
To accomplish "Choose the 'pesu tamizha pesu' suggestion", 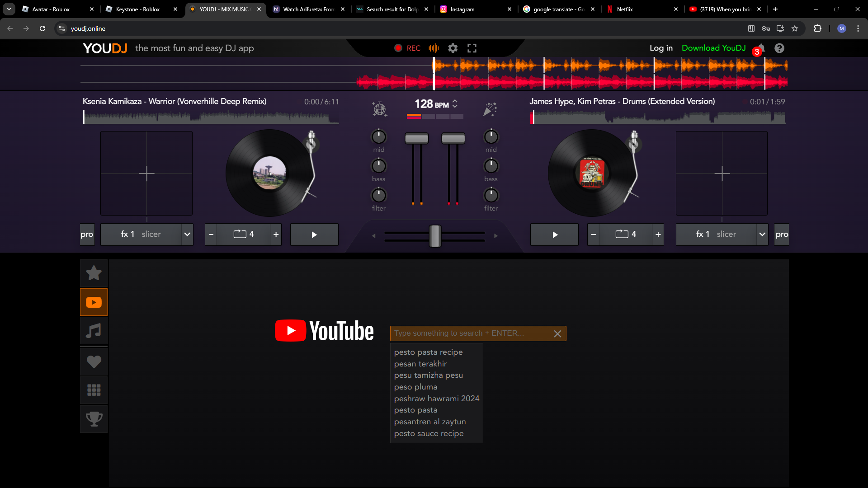I will pyautogui.click(x=428, y=375).
